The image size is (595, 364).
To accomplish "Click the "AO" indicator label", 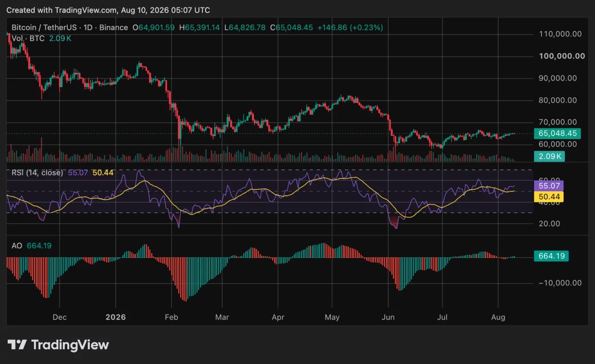I will pos(17,246).
